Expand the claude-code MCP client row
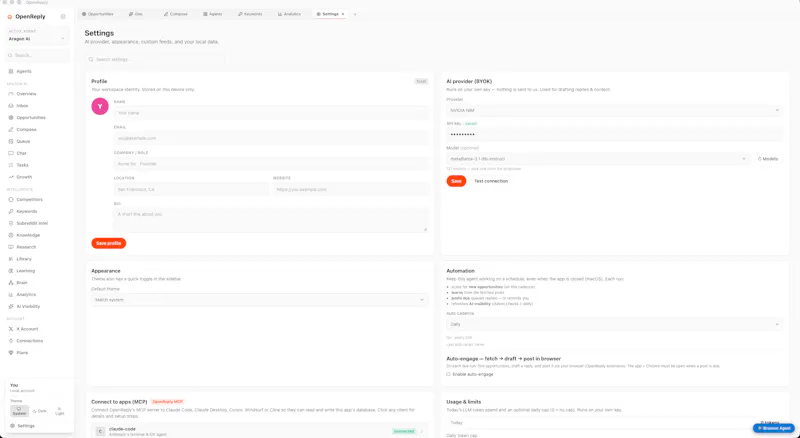This screenshot has height=438, width=800. pos(259,431)
